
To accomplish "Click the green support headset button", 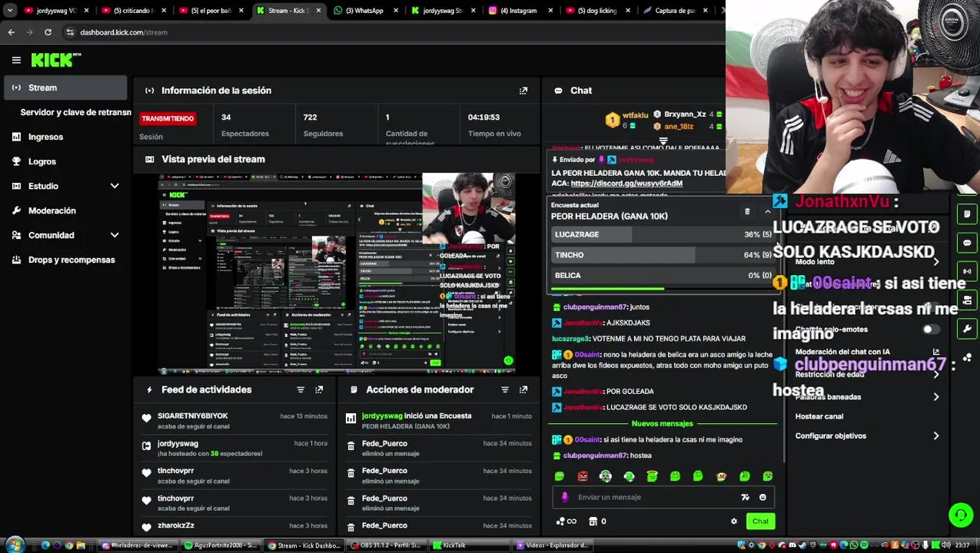I will [960, 515].
